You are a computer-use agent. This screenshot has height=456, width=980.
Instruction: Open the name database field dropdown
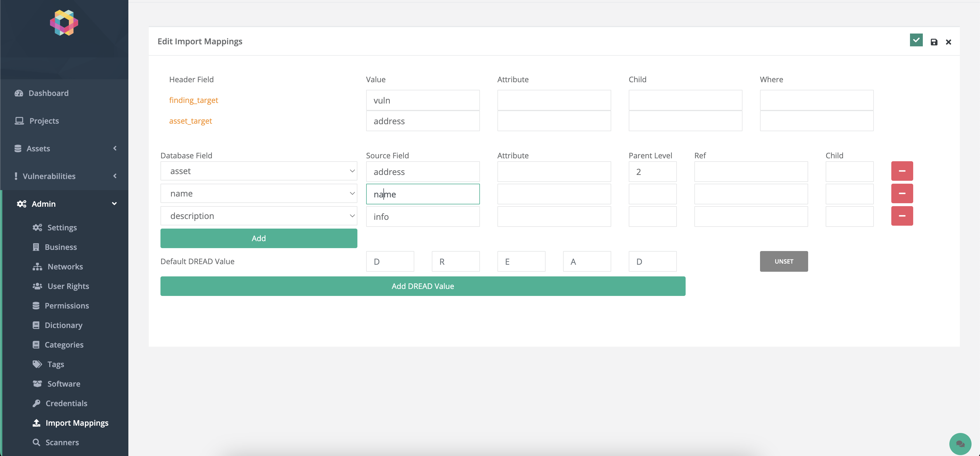click(x=259, y=194)
